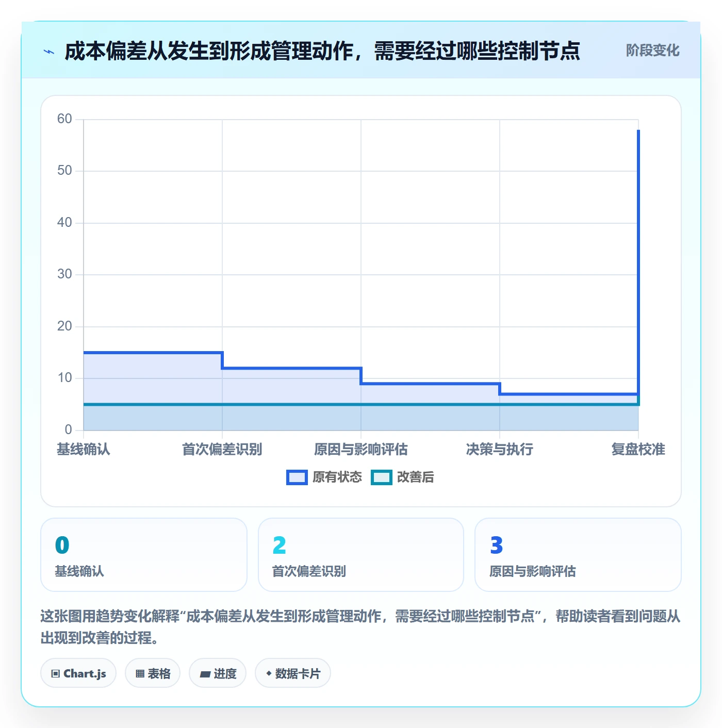
Task: Toggle the 改善后 legend item
Action: pos(402,477)
